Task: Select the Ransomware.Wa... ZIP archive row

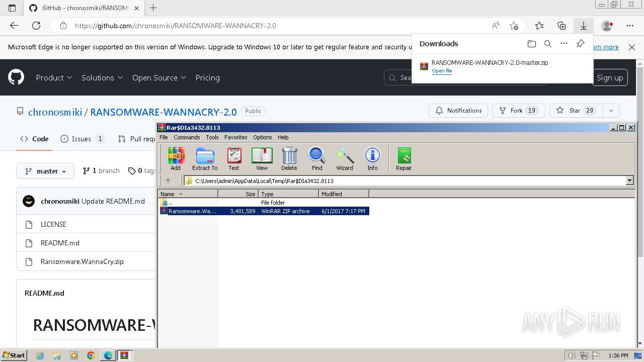Action: coord(264,211)
